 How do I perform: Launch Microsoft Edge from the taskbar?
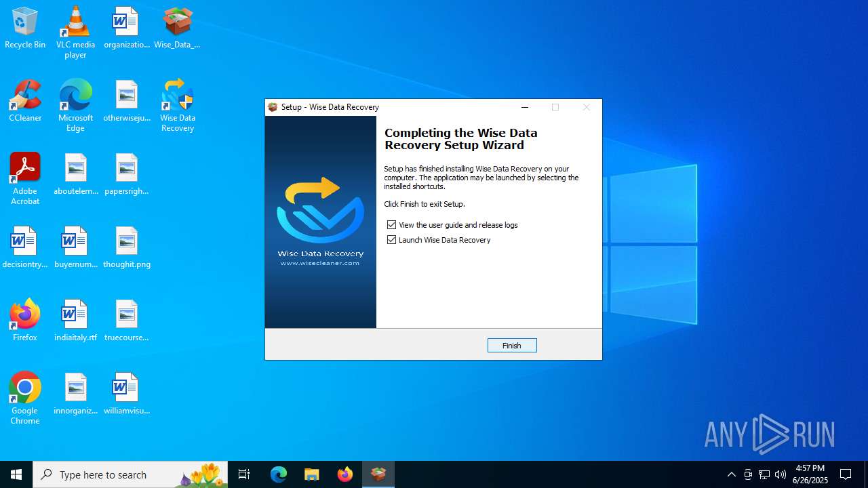pyautogui.click(x=279, y=474)
